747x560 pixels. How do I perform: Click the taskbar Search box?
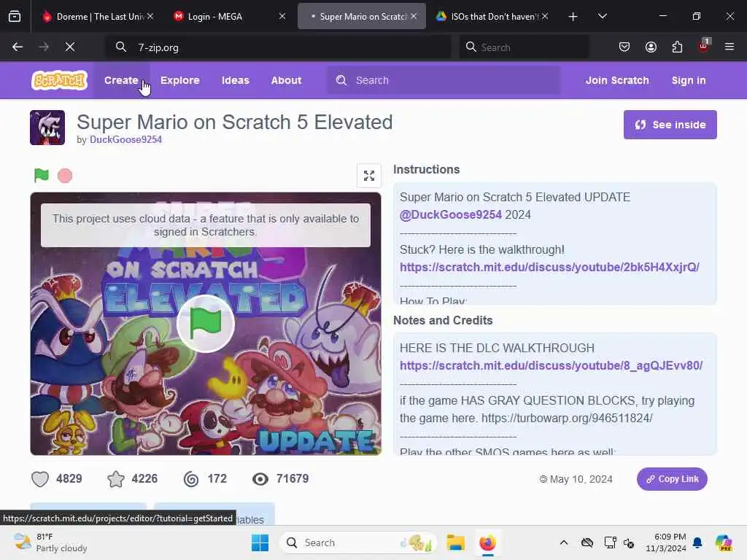pyautogui.click(x=358, y=542)
